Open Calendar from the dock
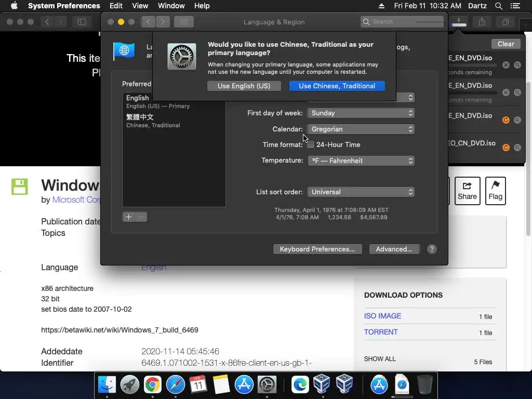This screenshot has height=399, width=532. pos(198,385)
